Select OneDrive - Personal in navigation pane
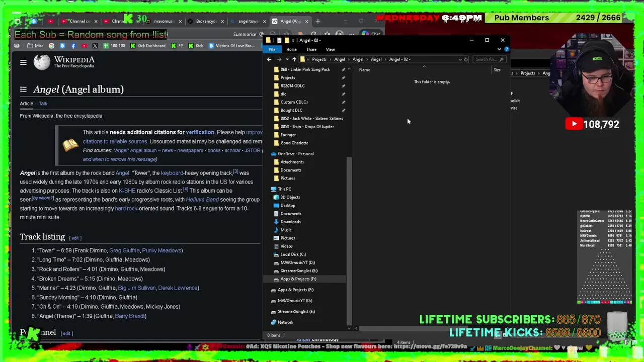This screenshot has height=362, width=644. tap(295, 154)
